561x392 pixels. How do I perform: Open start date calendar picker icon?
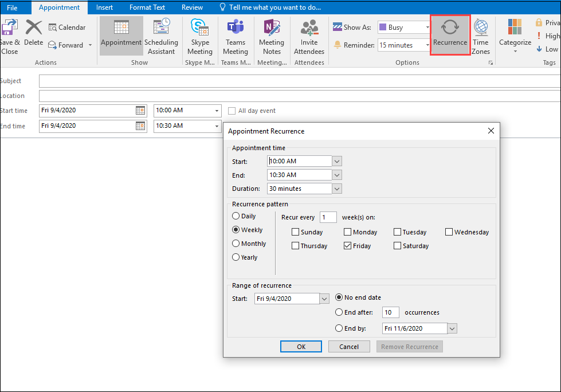tap(140, 111)
